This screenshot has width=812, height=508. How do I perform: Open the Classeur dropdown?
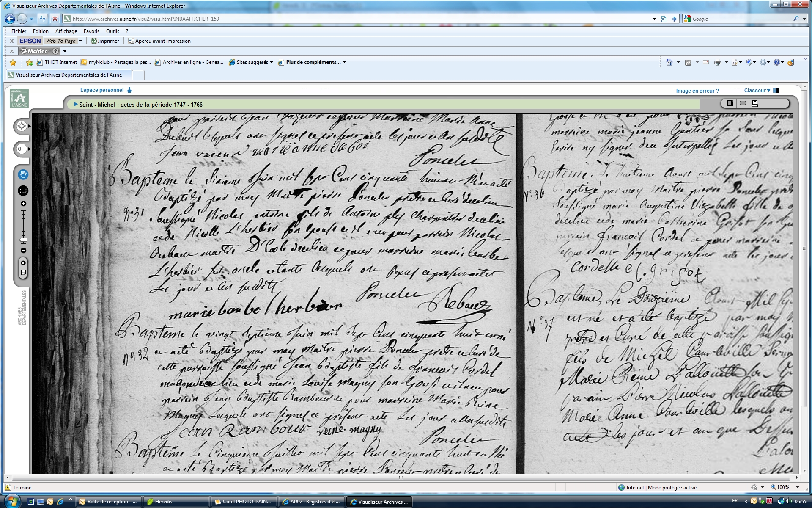[757, 91]
